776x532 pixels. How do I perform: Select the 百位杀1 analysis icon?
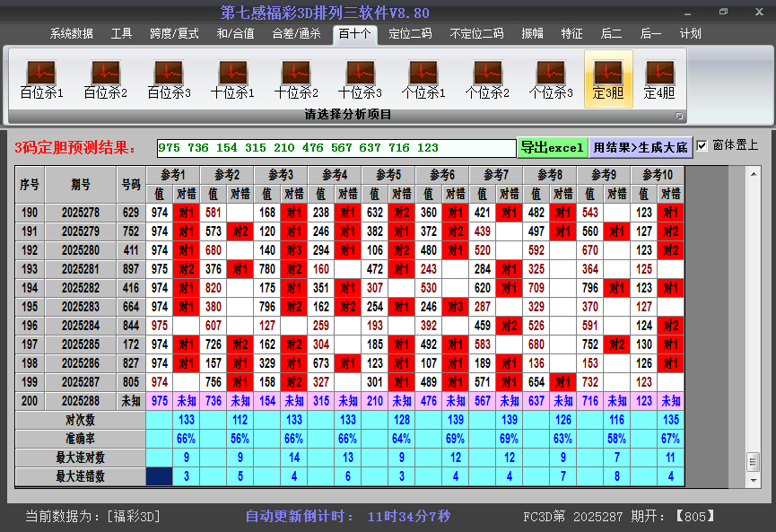click(41, 79)
